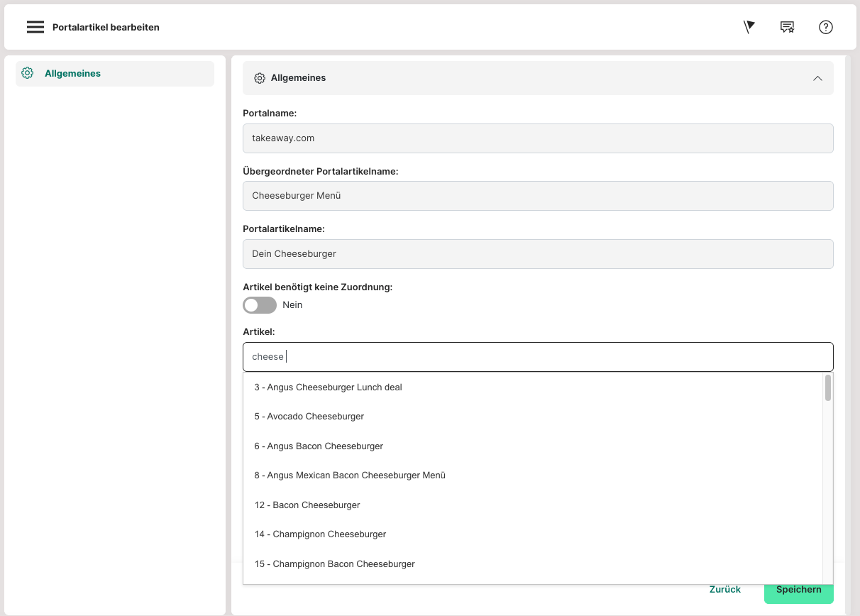This screenshot has height=616, width=860.
Task: Click the gear icon in Allgemeines section header
Action: click(x=260, y=78)
